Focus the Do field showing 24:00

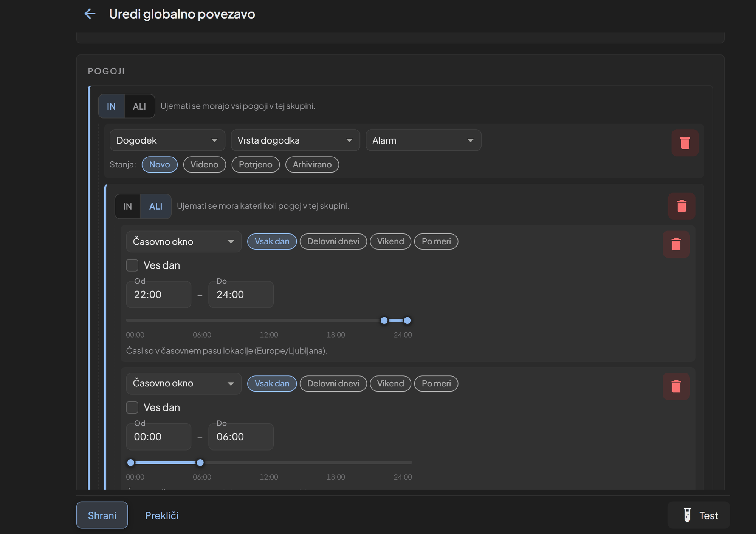pyautogui.click(x=241, y=295)
